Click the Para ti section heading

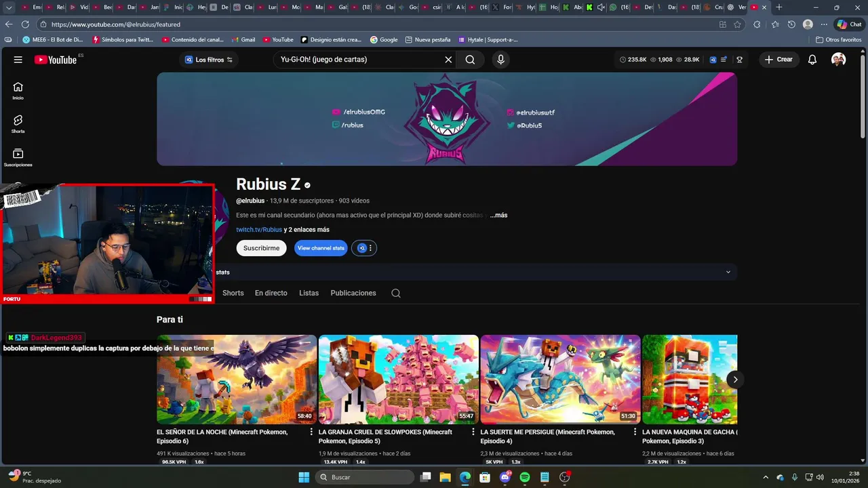point(170,319)
